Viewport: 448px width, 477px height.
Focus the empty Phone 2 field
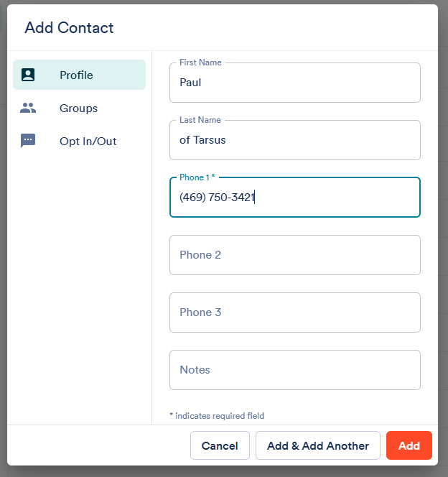click(x=295, y=255)
